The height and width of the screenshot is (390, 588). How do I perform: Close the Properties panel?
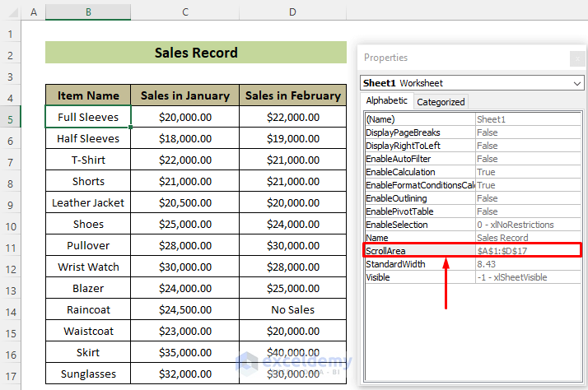coord(576,58)
